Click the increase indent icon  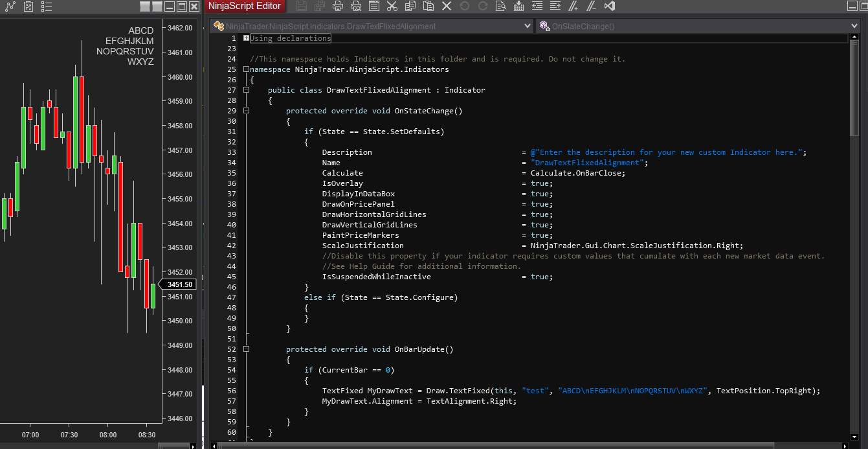[x=555, y=6]
